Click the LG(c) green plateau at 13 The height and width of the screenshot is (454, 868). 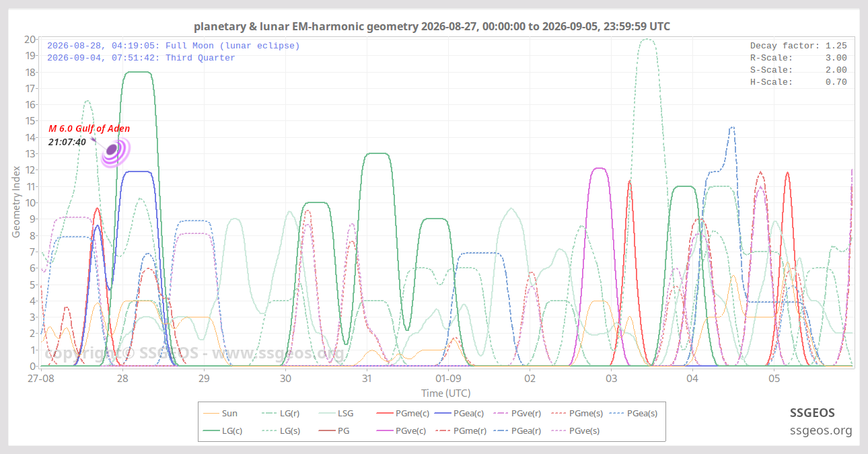click(377, 153)
